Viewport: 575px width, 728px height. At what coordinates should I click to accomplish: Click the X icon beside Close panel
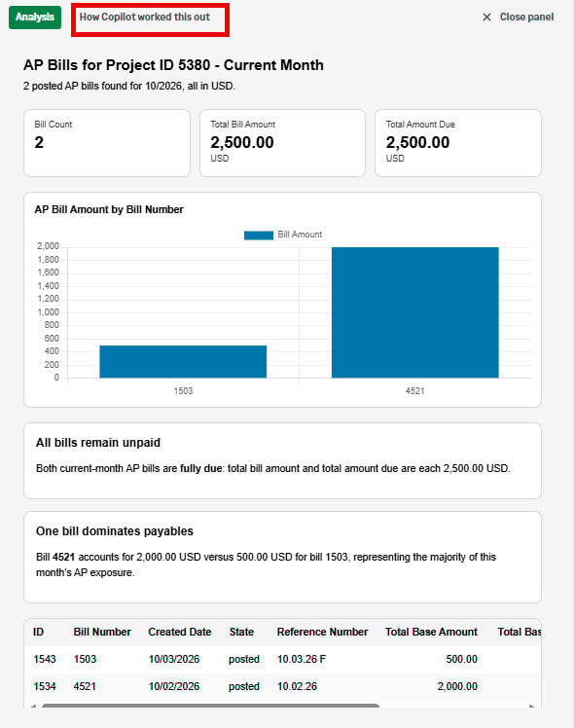click(x=486, y=18)
